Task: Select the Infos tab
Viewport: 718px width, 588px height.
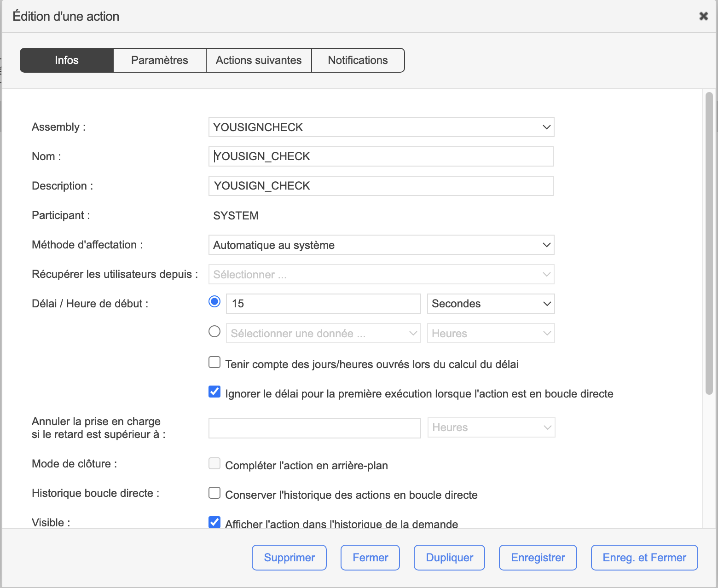Action: [67, 60]
